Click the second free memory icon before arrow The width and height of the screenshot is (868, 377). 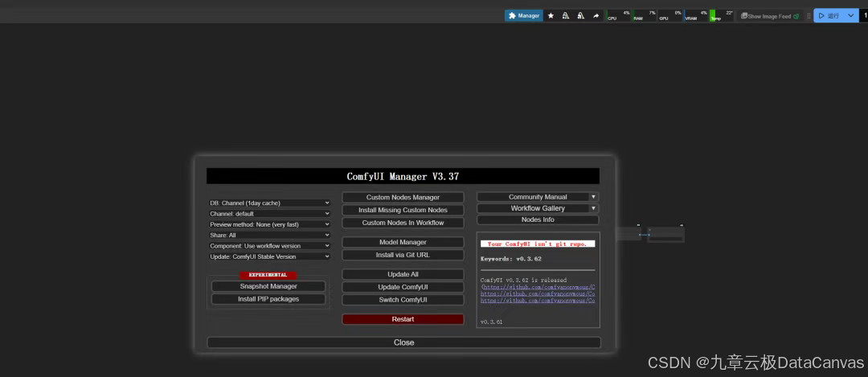tap(581, 15)
